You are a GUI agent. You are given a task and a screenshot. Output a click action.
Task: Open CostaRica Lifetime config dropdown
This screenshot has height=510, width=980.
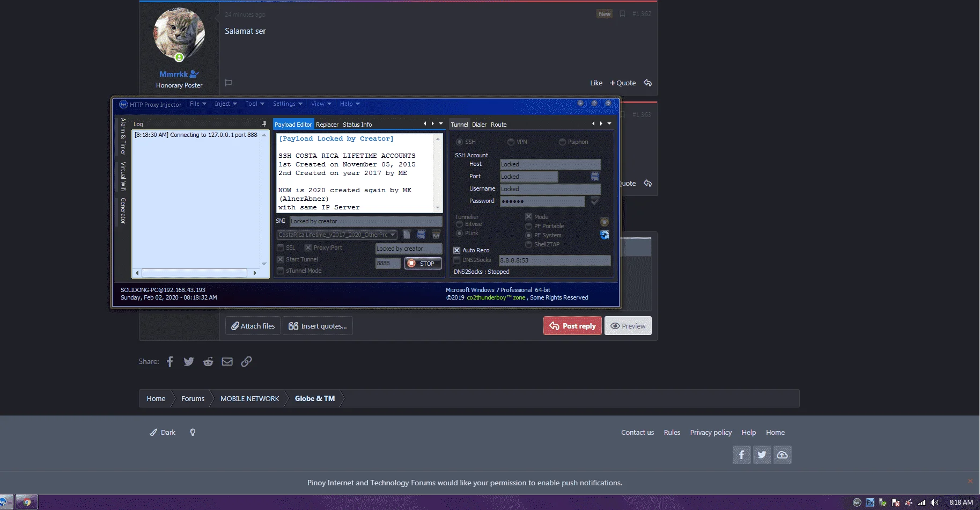click(337, 235)
